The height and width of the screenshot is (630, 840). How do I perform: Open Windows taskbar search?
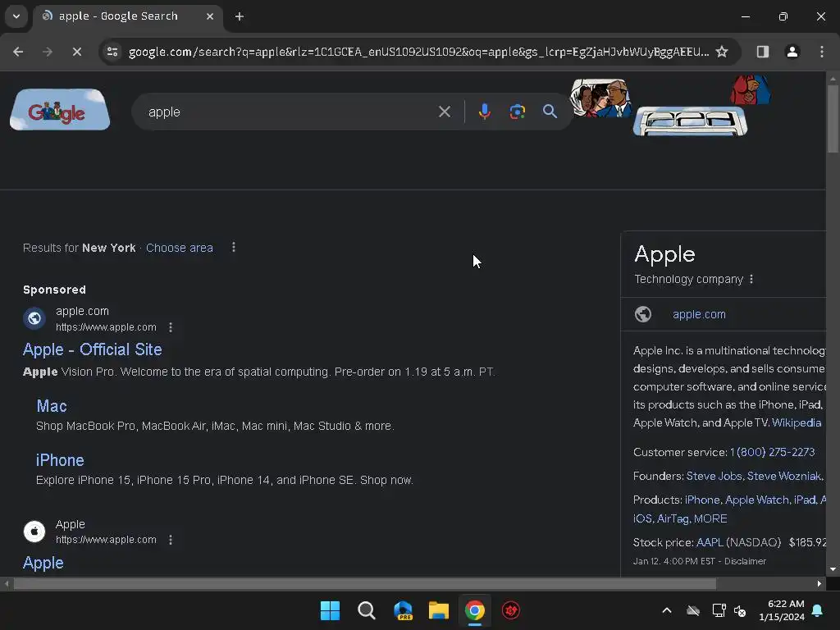click(367, 610)
